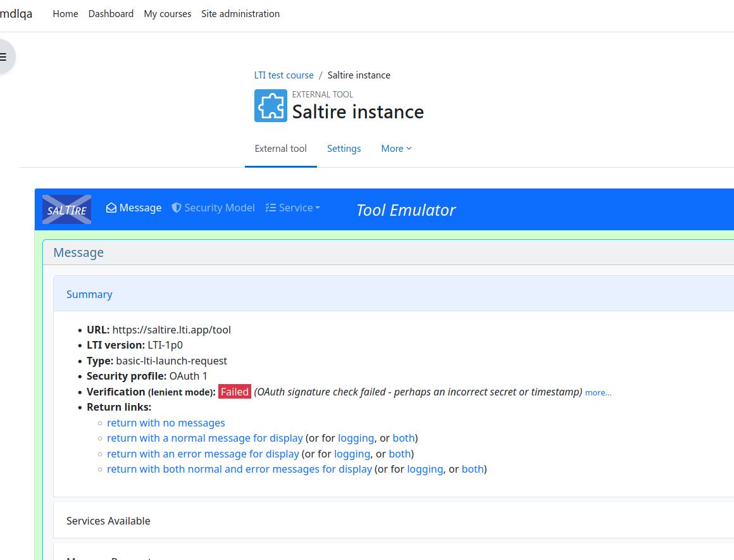Viewport: 734px width, 560px height.
Task: Go to Home in top navigation
Action: [x=66, y=14]
